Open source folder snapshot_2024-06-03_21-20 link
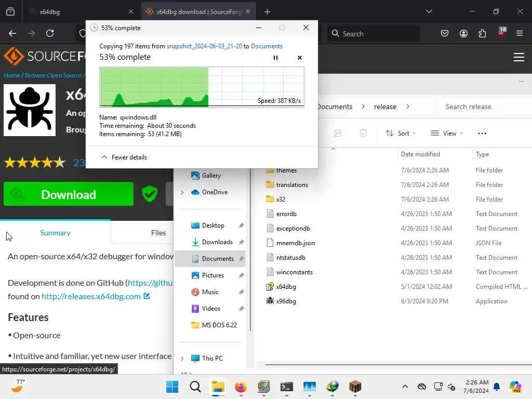 pos(204,46)
